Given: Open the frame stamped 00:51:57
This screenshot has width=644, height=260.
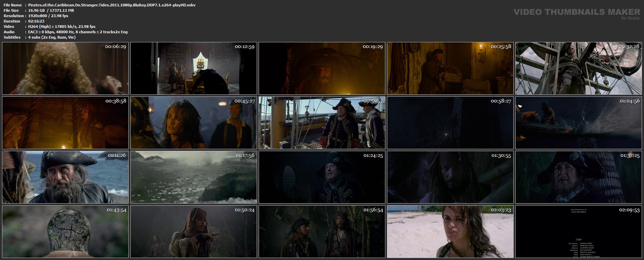Looking at the screenshot, I should pos(322,123).
